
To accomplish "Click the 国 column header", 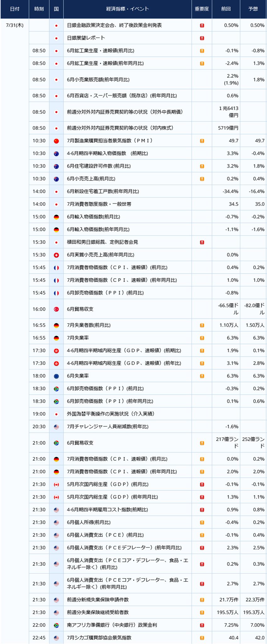I will [x=56, y=9].
